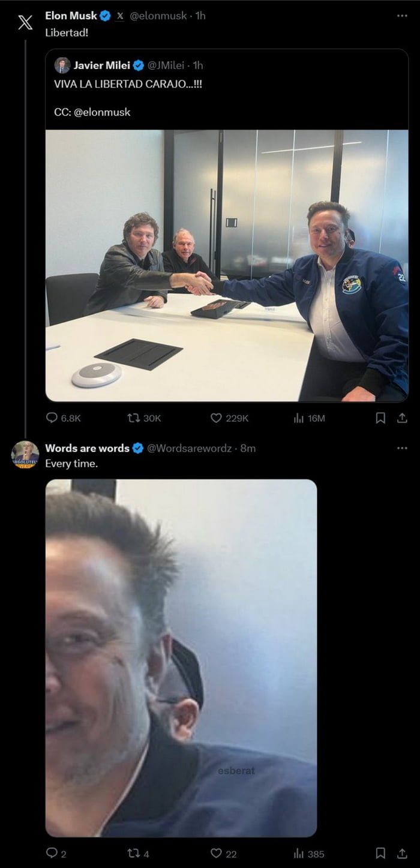View analytics showing 16M views
The image size is (420, 868).
(299, 418)
